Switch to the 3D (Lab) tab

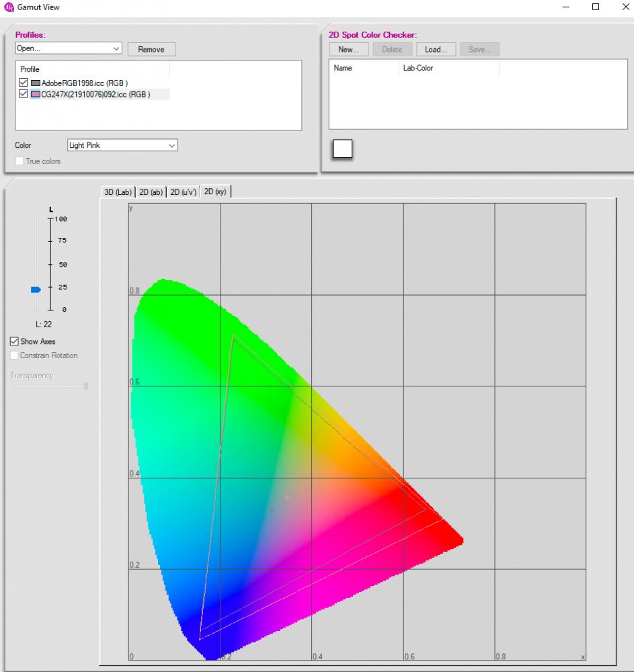click(118, 192)
